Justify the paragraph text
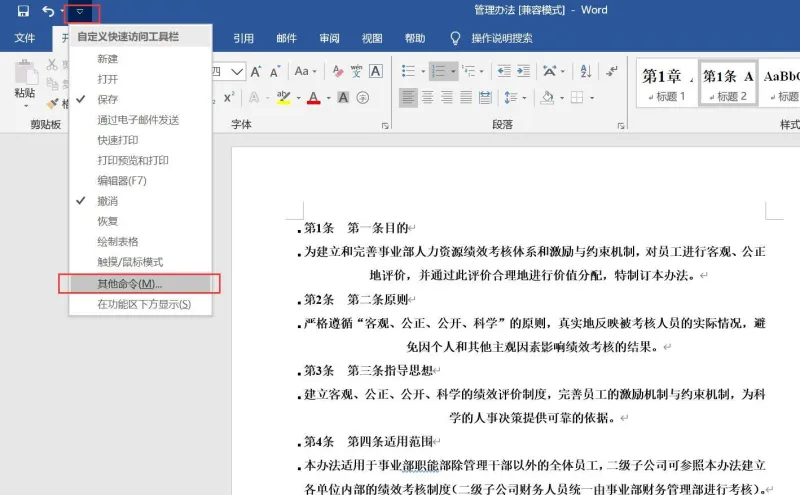This screenshot has width=800, height=495. click(x=466, y=97)
